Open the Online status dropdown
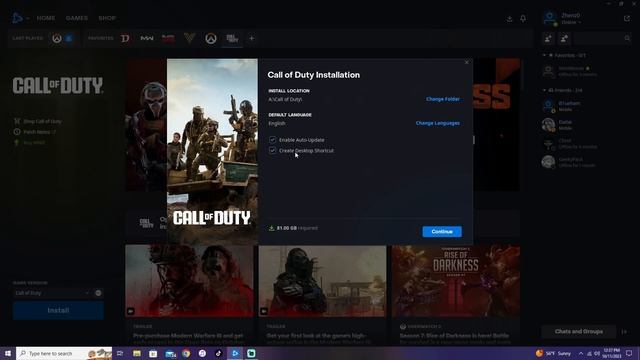640x360 pixels. point(571,22)
